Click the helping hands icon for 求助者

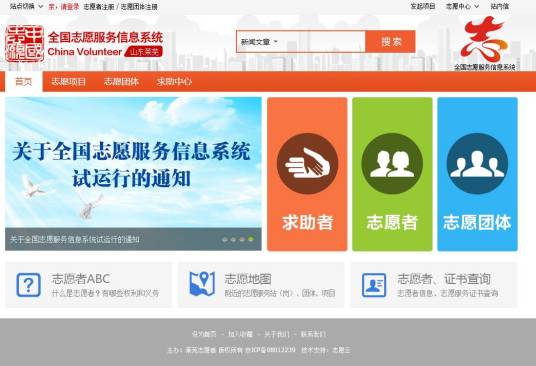(307, 164)
